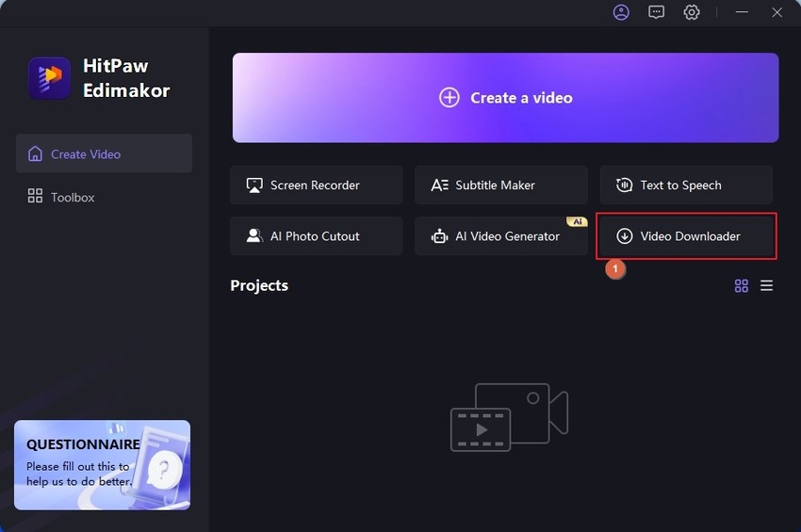Select the Create Video sidebar item
This screenshot has height=532, width=801.
[104, 153]
